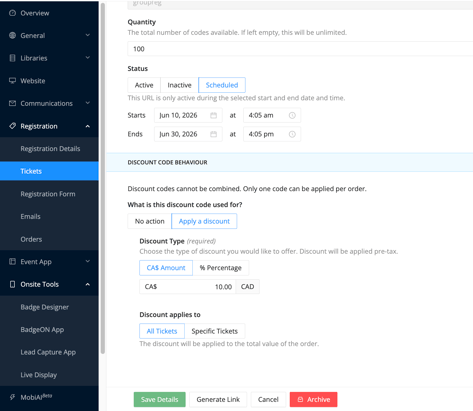Image resolution: width=473 pixels, height=411 pixels.
Task: Click the archive box icon in Archive button
Action: click(x=300, y=399)
